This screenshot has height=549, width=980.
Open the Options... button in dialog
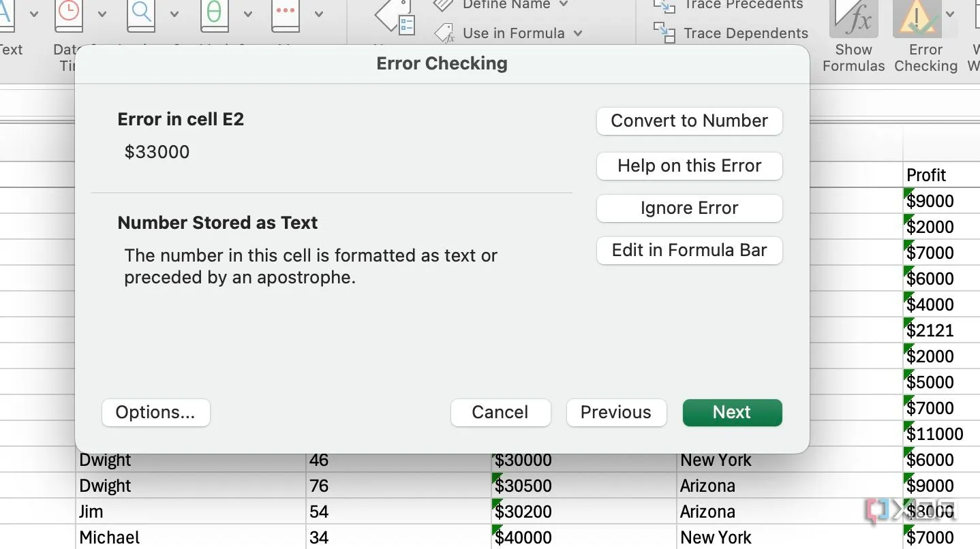(155, 412)
